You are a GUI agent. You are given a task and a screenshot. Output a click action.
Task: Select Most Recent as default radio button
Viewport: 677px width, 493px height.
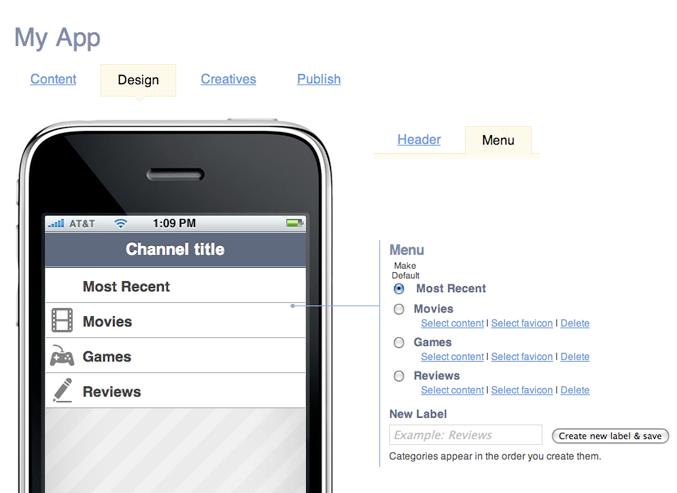click(399, 289)
